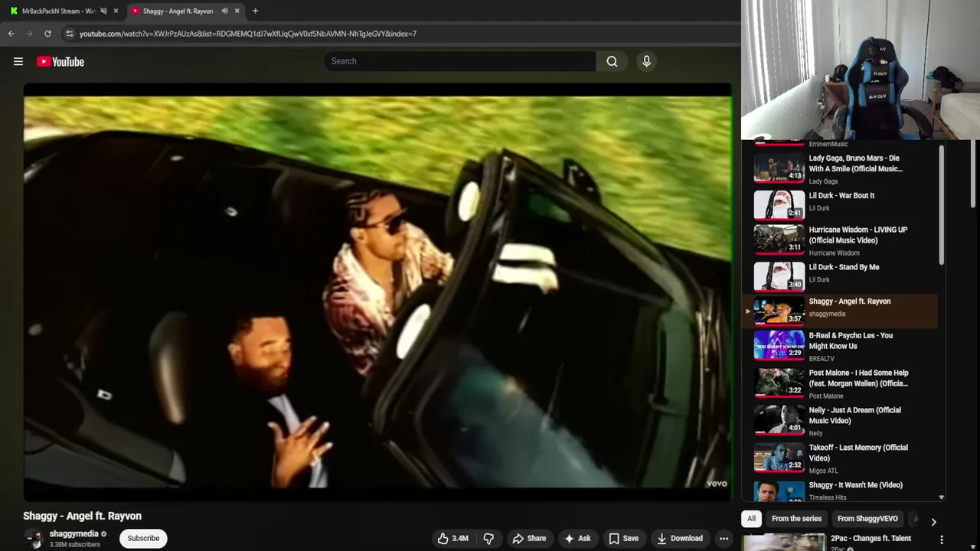The image size is (980, 551).
Task: Share the video
Action: (529, 539)
